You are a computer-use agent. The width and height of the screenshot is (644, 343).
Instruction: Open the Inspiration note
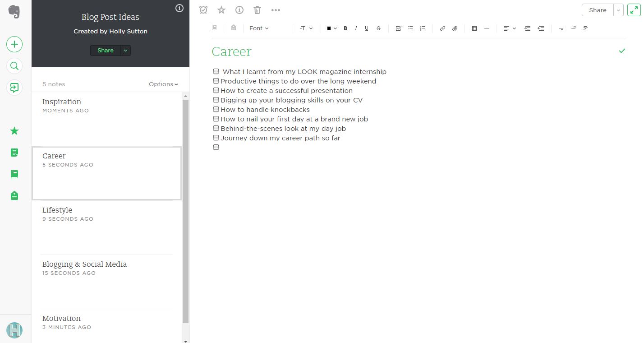click(106, 119)
